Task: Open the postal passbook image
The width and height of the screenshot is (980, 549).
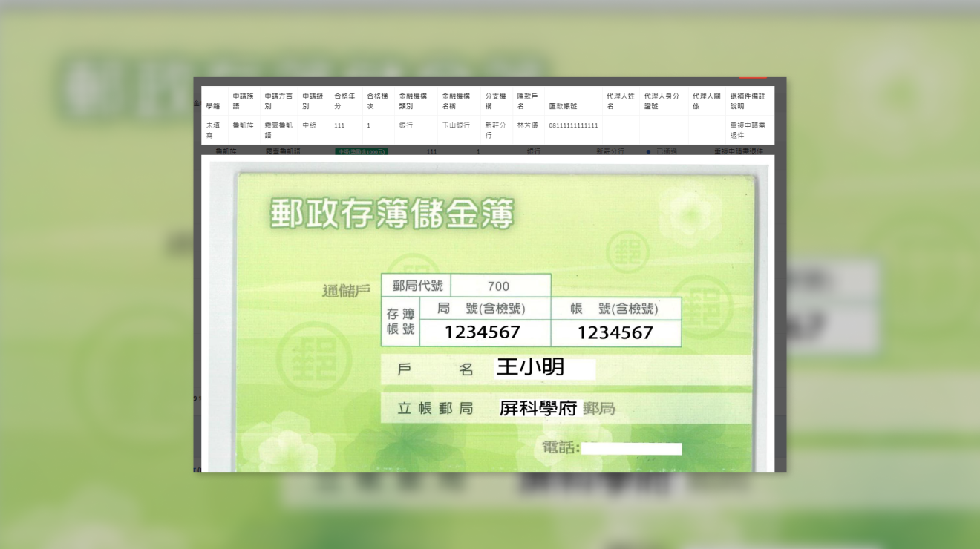Action: coord(489,318)
